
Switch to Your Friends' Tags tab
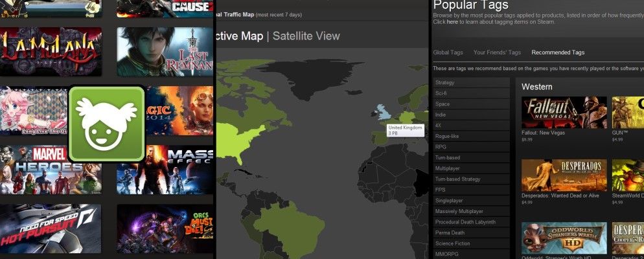497,52
